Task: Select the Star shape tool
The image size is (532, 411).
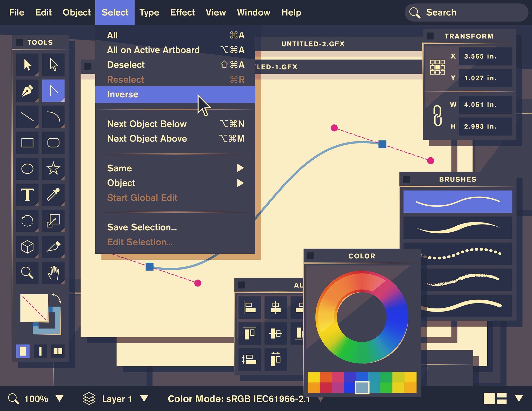Action: [53, 169]
